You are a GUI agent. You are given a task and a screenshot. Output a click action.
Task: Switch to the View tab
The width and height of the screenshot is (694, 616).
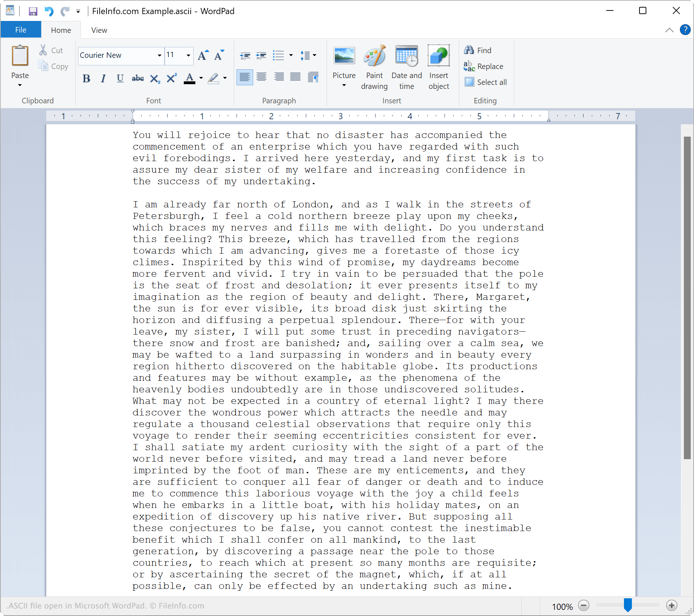[x=99, y=30]
